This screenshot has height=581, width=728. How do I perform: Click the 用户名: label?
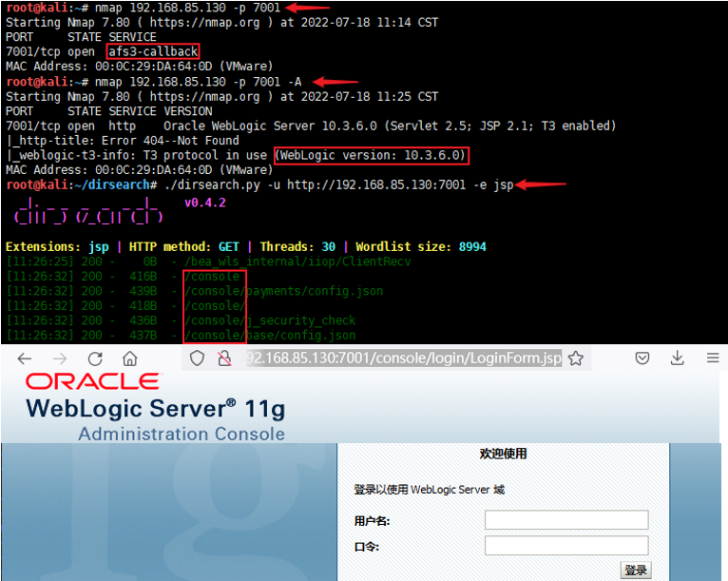coord(372,521)
